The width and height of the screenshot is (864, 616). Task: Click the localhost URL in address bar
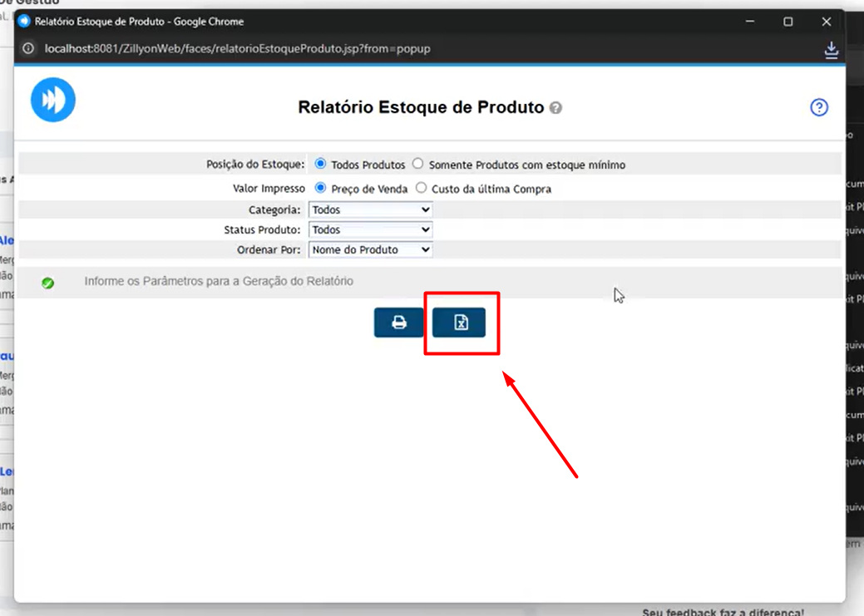coord(237,49)
